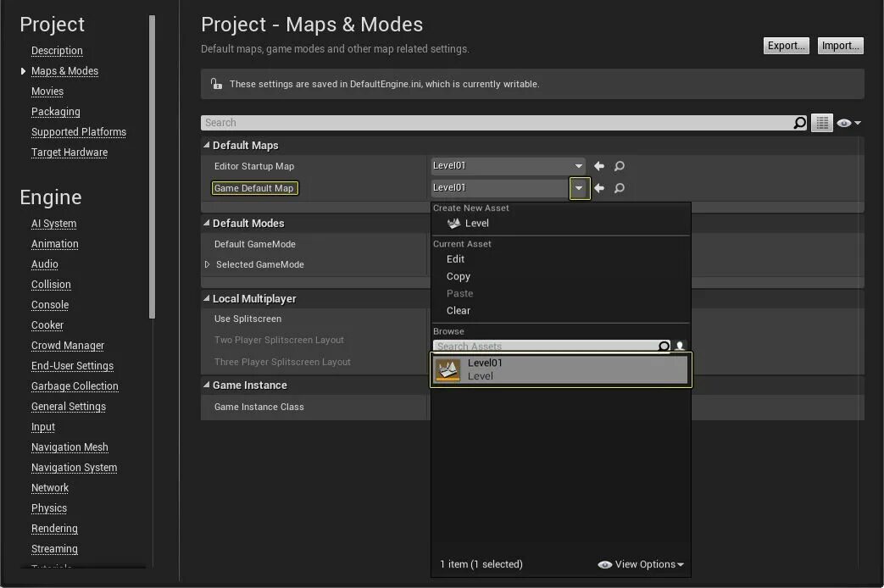The height and width of the screenshot is (588, 884).
Task: Click the Level icon under Create New Asset
Action: [x=453, y=223]
